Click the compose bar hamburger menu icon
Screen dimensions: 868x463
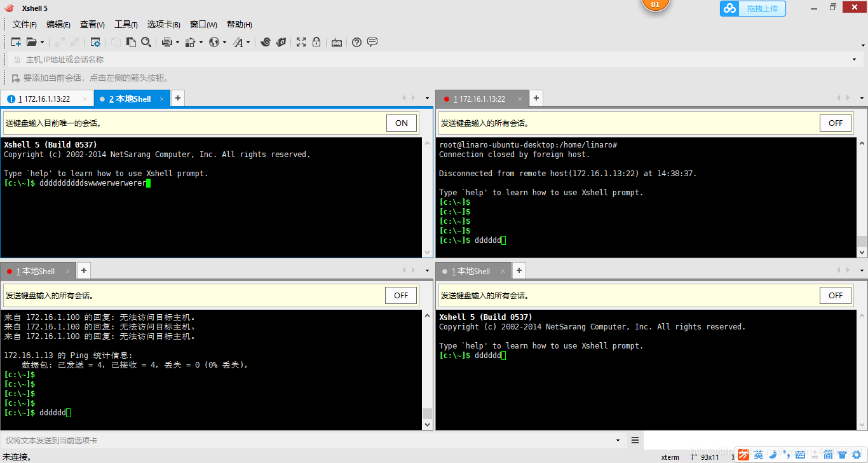635,440
